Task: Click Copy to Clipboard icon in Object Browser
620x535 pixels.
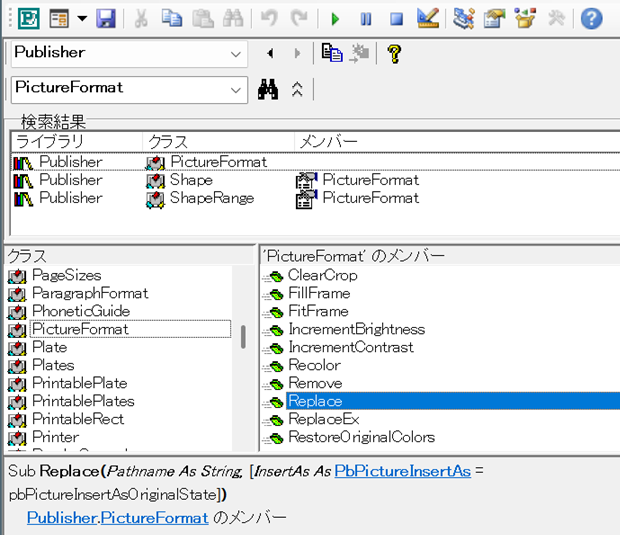Action: tap(332, 53)
